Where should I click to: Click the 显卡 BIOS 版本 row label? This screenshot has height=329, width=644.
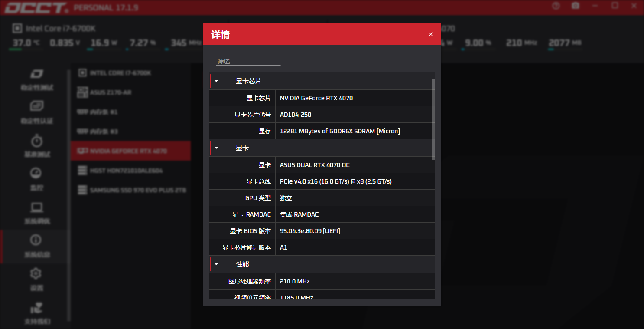250,231
